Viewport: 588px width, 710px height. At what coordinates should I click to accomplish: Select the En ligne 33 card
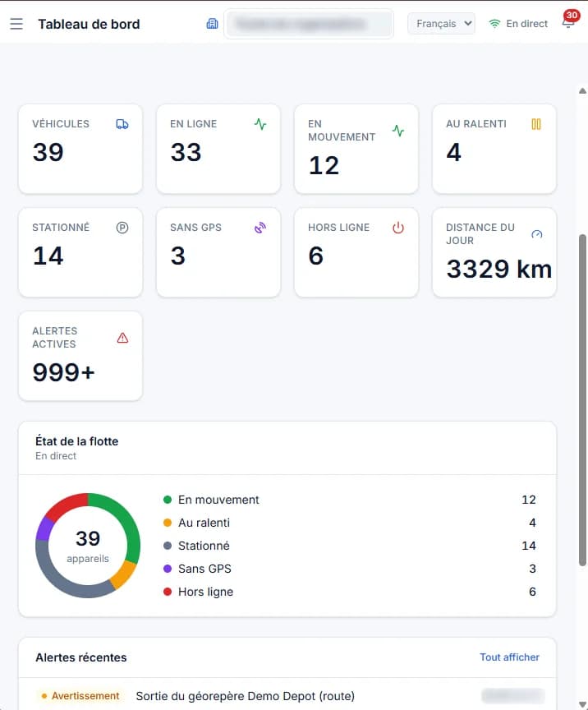tap(218, 149)
